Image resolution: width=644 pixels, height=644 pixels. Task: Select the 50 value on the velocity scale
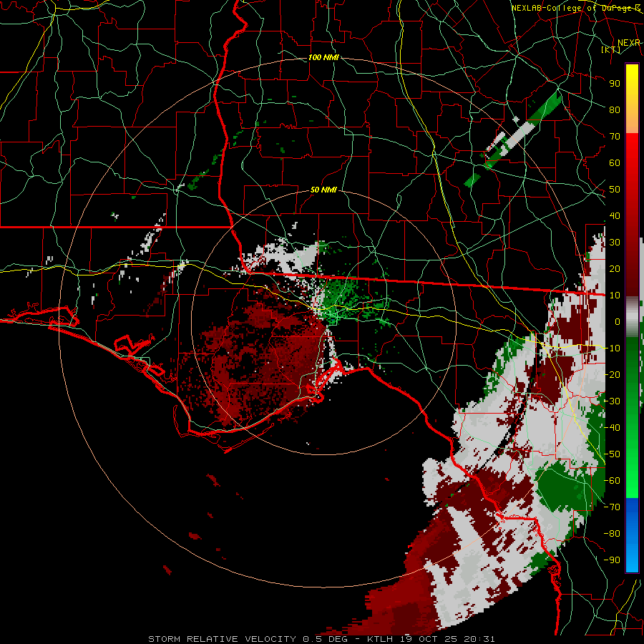[x=615, y=190]
